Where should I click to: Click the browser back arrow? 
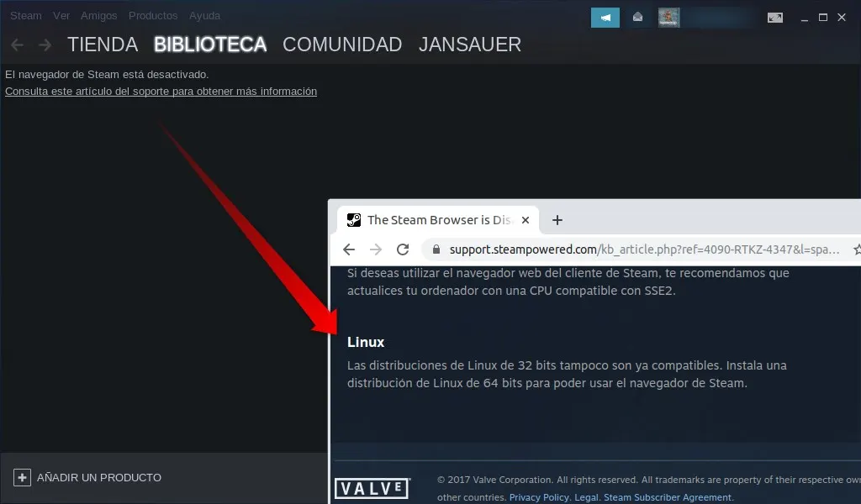[349, 249]
